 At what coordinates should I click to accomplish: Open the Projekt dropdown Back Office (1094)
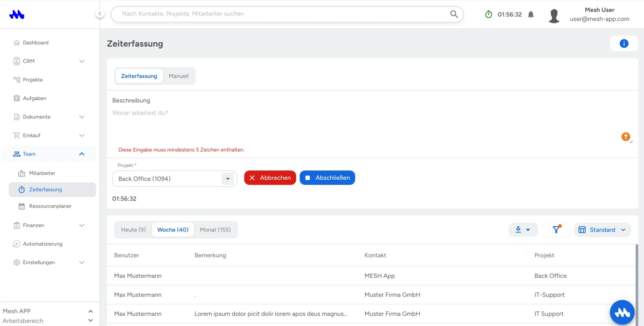[174, 179]
